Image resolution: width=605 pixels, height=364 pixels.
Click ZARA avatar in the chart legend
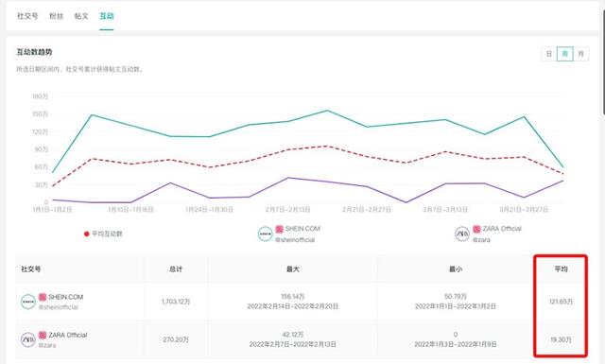coord(462,234)
